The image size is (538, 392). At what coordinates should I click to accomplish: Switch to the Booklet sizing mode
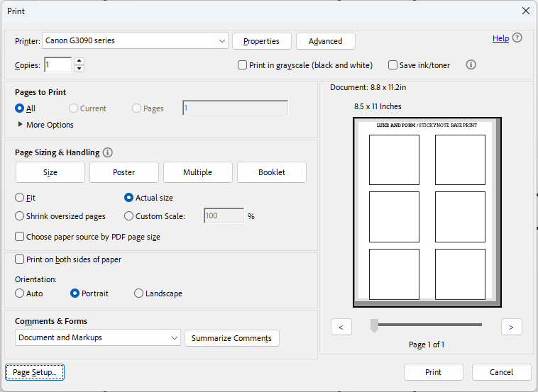click(271, 172)
